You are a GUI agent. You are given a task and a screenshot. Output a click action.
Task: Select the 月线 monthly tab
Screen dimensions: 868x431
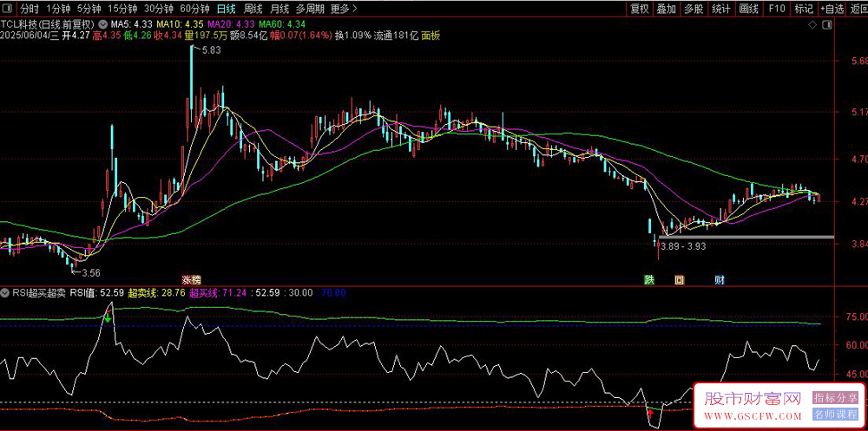click(279, 9)
